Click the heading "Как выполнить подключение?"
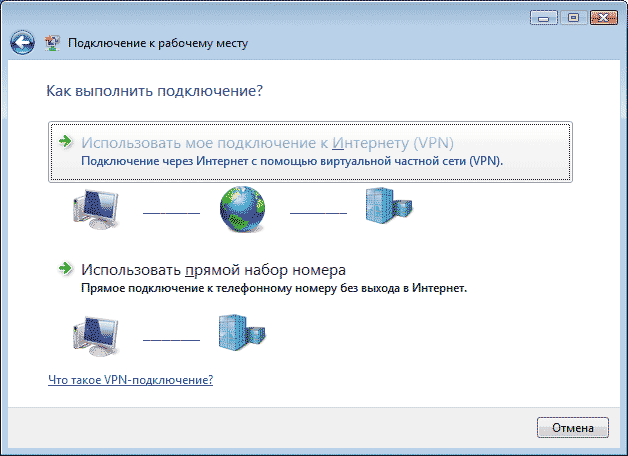This screenshot has height=456, width=628. pos(154,91)
